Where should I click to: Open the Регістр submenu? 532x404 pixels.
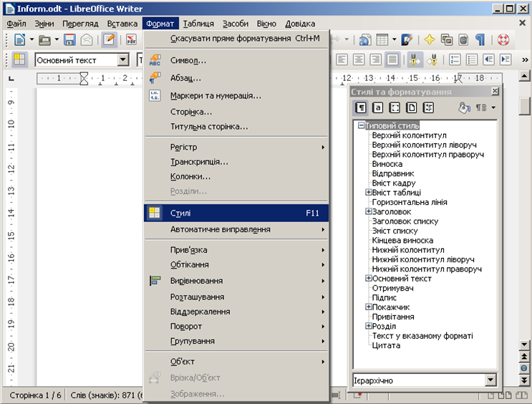tap(236, 147)
